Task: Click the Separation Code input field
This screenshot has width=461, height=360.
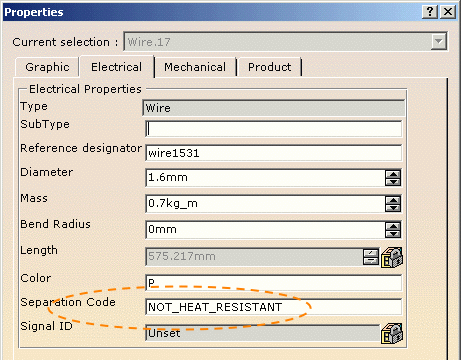Action: [274, 307]
